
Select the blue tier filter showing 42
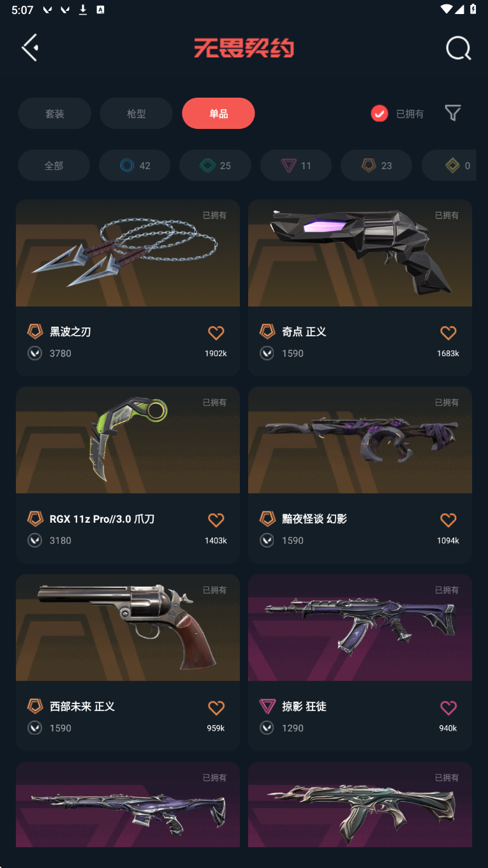pyautogui.click(x=135, y=165)
